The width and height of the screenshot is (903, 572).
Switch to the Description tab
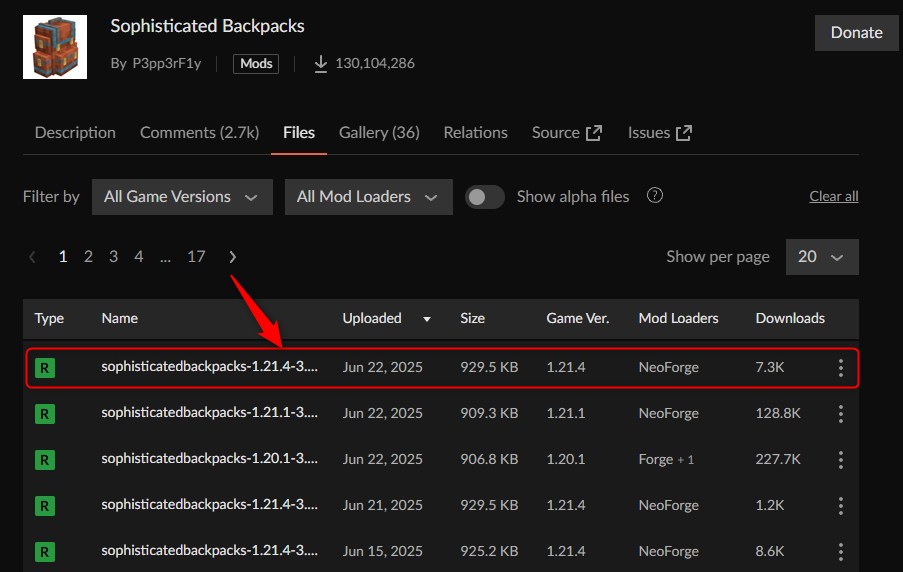[x=75, y=133]
